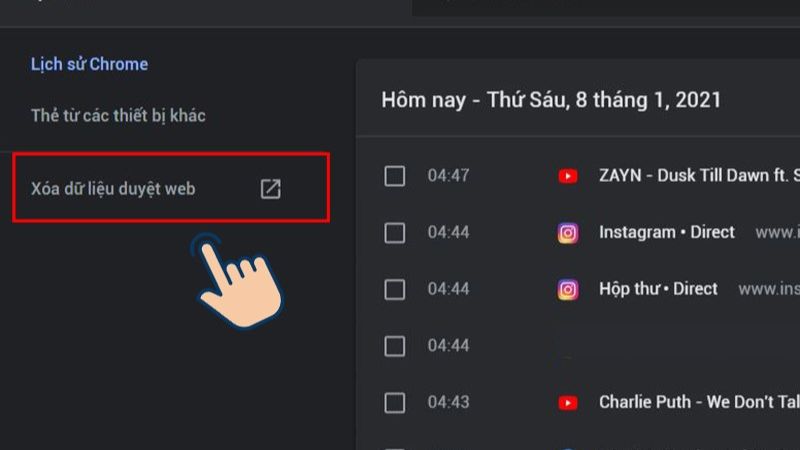Tick the checkbox for the ZAYN history entry

click(x=395, y=176)
